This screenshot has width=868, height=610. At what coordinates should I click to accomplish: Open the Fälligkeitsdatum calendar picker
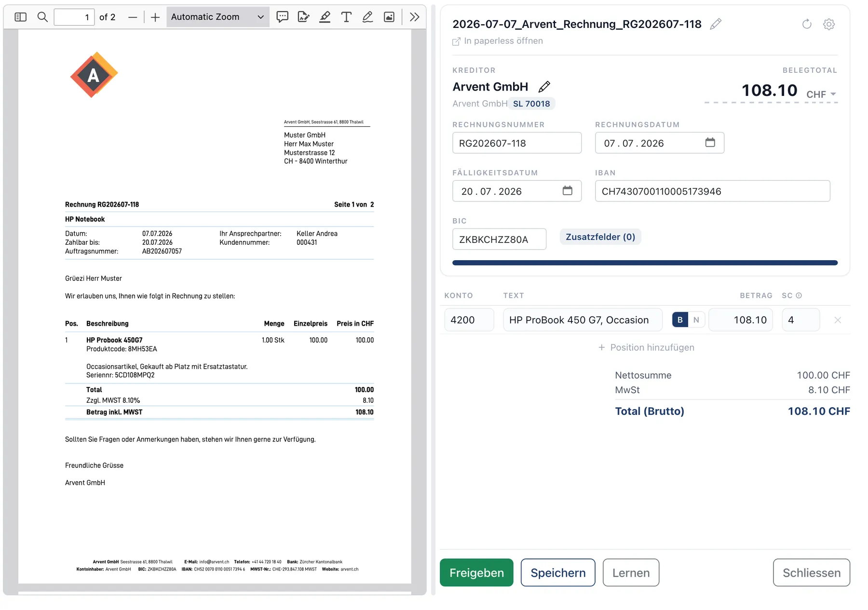coord(568,191)
